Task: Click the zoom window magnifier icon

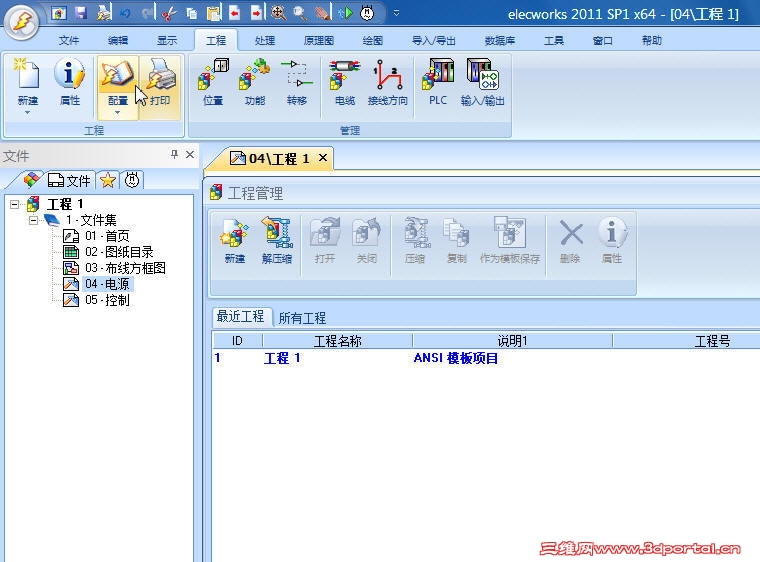Action: coord(300,13)
